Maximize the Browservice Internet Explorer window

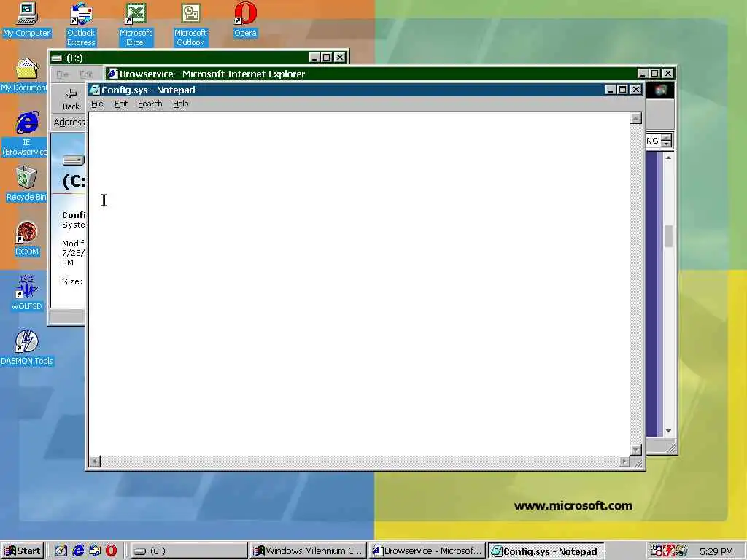pyautogui.click(x=655, y=74)
